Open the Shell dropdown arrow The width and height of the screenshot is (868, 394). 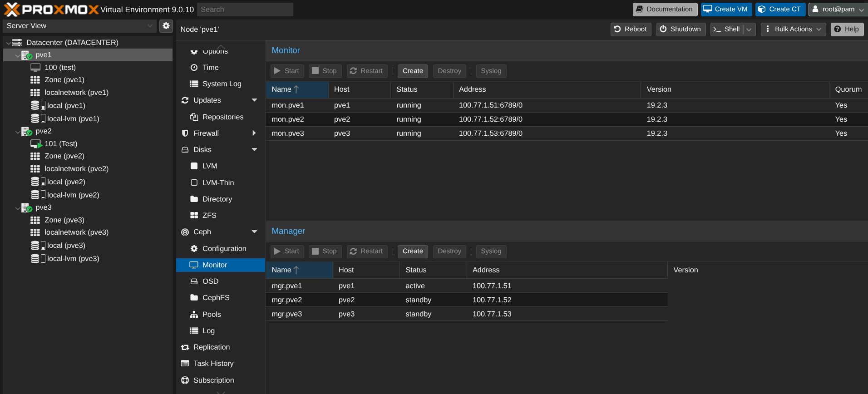(x=749, y=30)
